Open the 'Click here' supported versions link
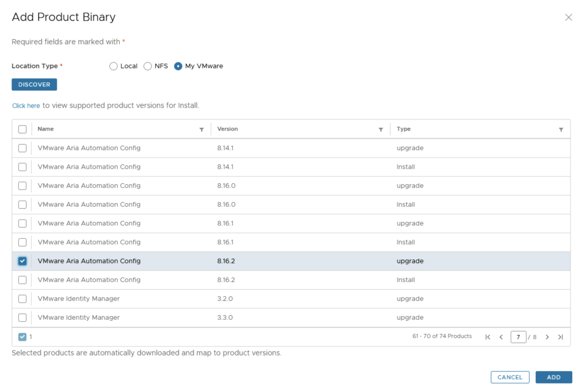The width and height of the screenshot is (583, 392). coord(26,106)
